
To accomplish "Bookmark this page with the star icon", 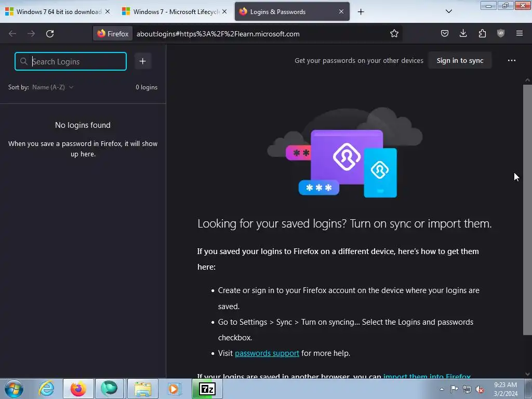I will (394, 34).
